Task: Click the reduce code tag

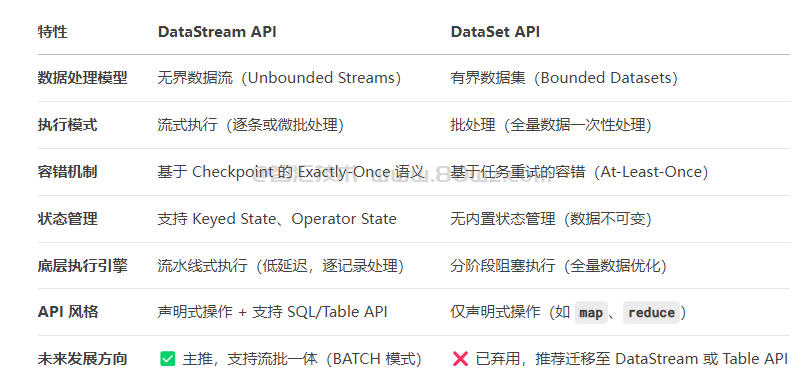Action: [651, 312]
